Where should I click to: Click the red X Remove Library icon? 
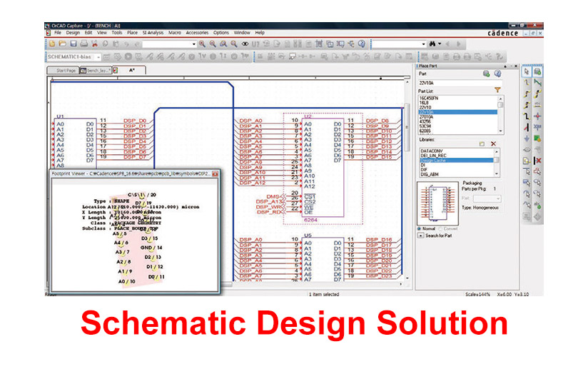494,143
